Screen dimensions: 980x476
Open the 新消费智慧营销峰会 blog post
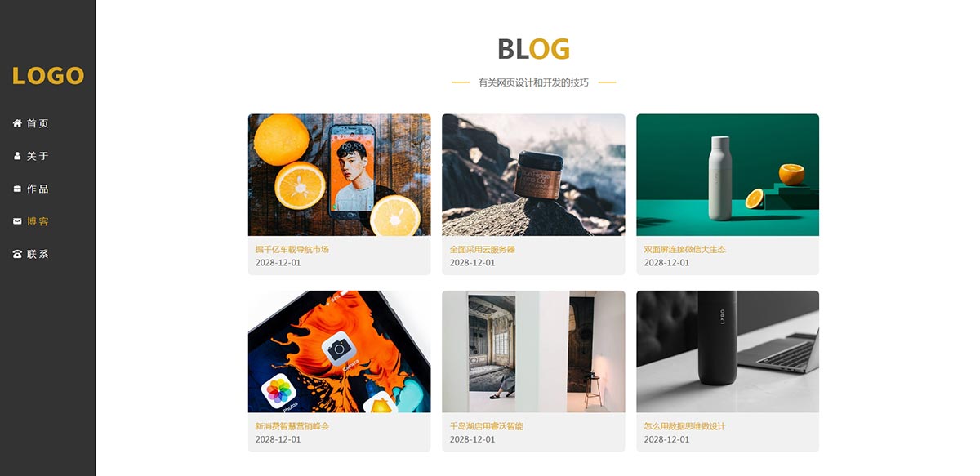(292, 426)
